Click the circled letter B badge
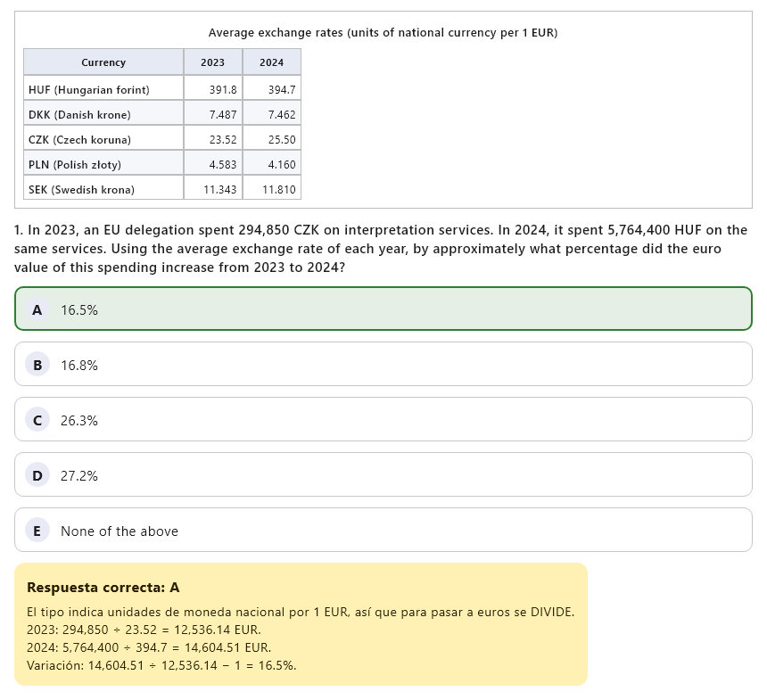Screen dimensions: 767x700 (x=37, y=365)
